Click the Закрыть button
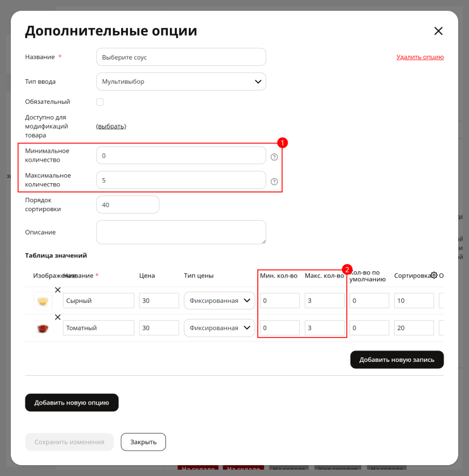This screenshot has width=469, height=476. [x=143, y=442]
